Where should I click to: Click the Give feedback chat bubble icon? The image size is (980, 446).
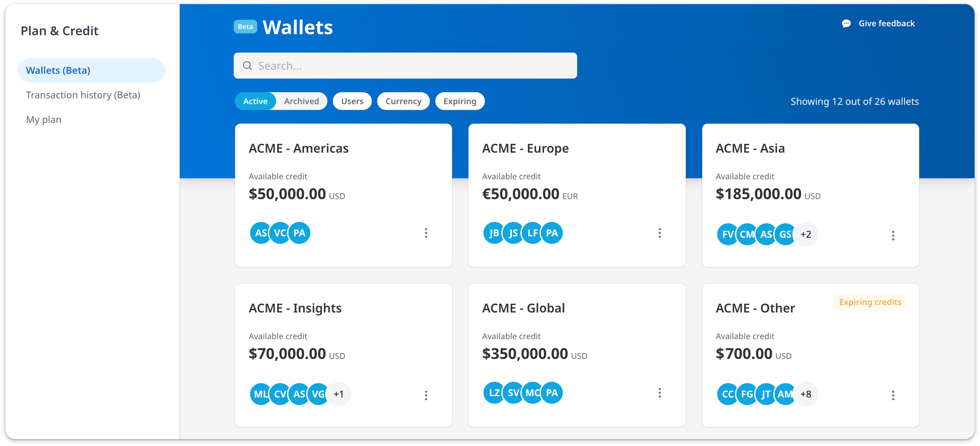(x=846, y=24)
